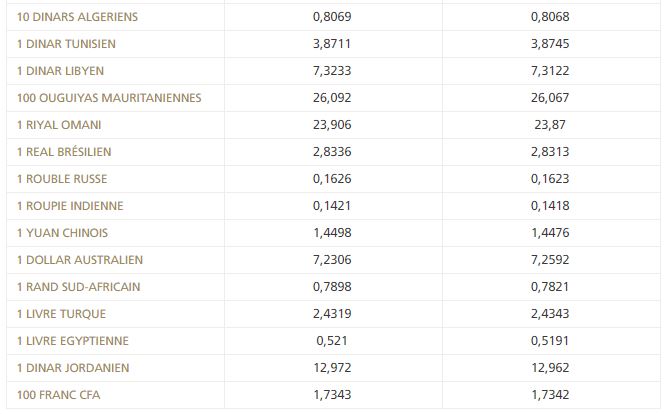
Task: Choose the 1 Dinar Jordanien label
Action: pyautogui.click(x=73, y=368)
